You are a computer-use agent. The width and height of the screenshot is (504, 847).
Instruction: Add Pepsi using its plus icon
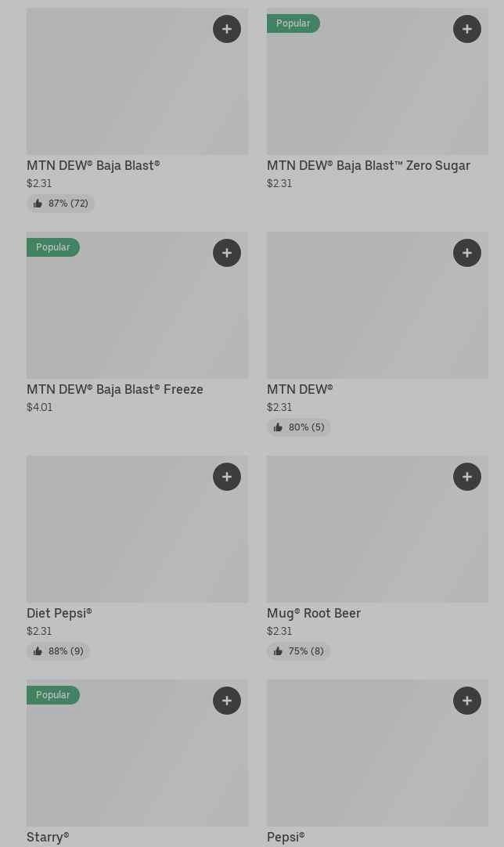pos(467,701)
